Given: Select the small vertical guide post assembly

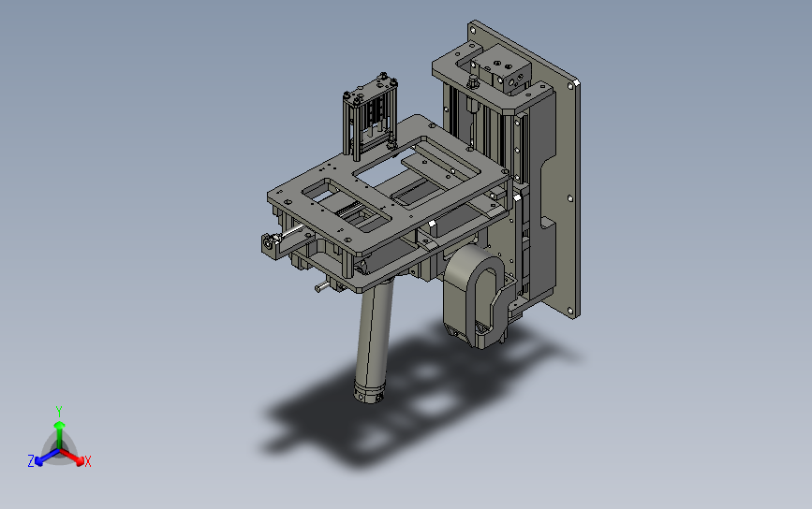Looking at the screenshot, I should (370, 117).
